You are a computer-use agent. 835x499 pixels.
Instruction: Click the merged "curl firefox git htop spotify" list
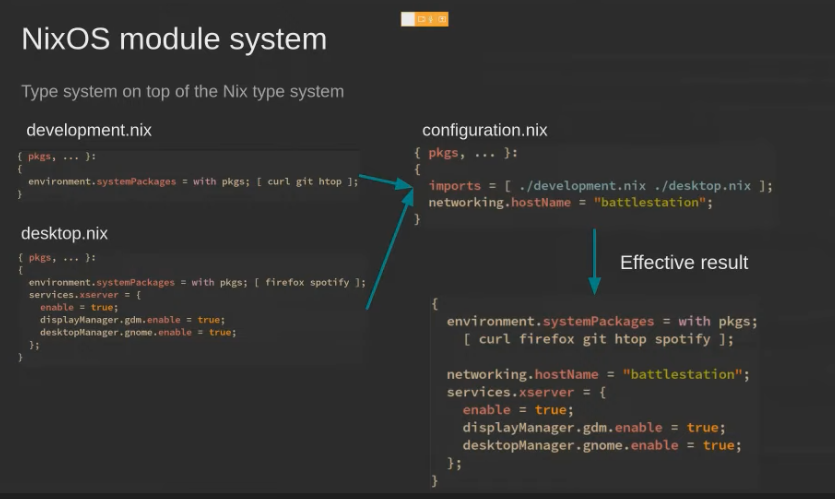[x=599, y=339]
